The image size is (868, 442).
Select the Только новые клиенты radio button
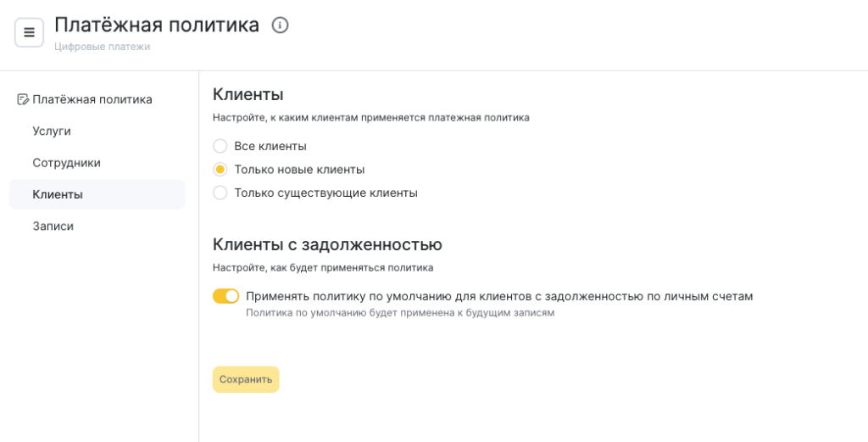(x=220, y=170)
